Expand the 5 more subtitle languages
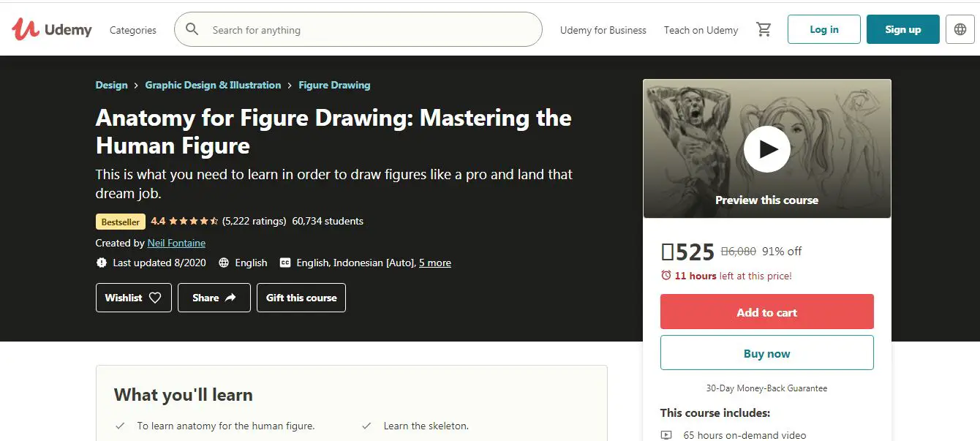Viewport: 980px width, 441px height. coord(435,263)
